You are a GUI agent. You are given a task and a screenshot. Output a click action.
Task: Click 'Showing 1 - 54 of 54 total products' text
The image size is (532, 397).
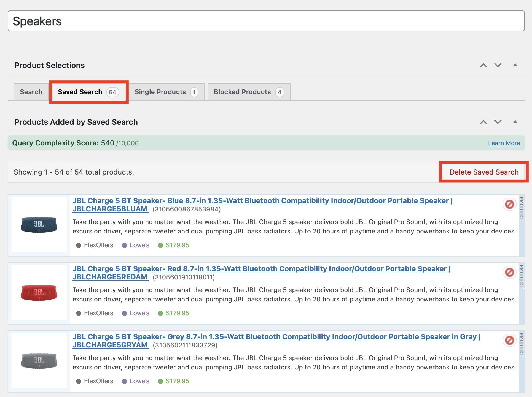coord(74,172)
